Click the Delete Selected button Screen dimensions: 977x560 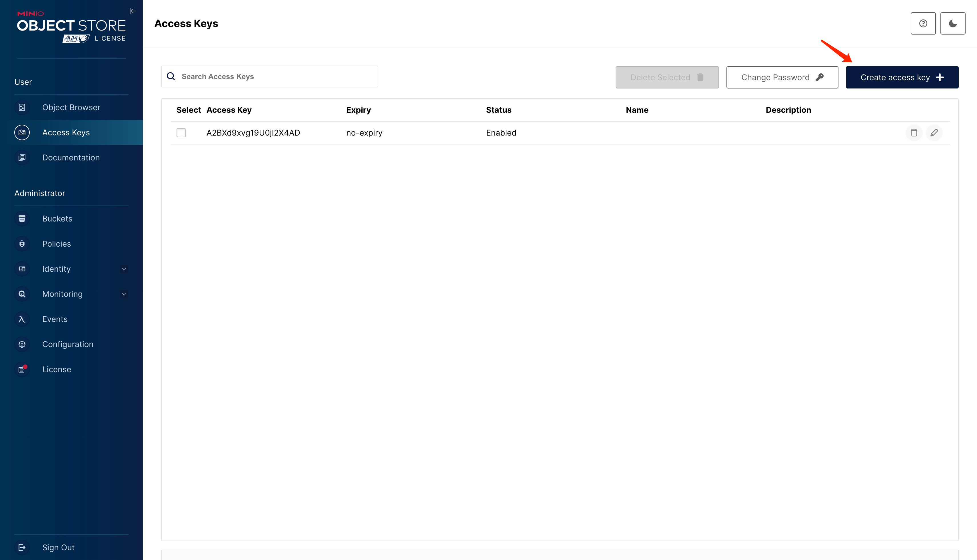click(x=667, y=77)
